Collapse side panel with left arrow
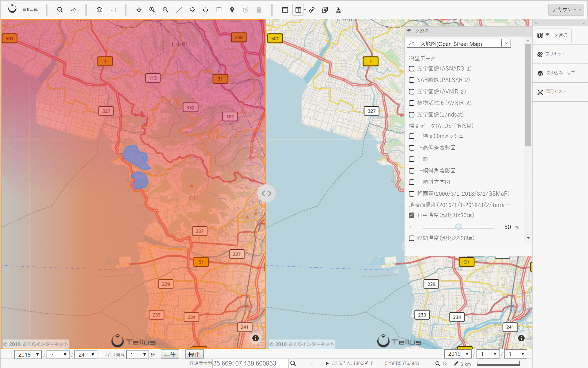The width and height of the screenshot is (588, 368). point(536,23)
